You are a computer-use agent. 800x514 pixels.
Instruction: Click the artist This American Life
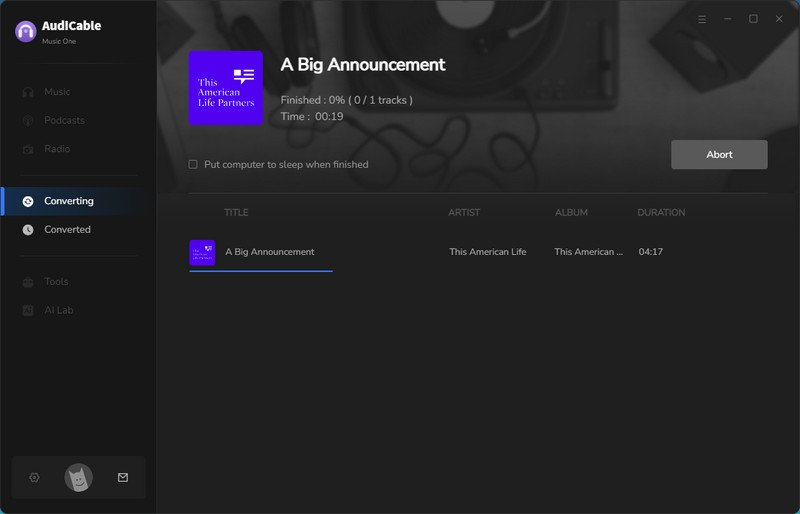[488, 252]
